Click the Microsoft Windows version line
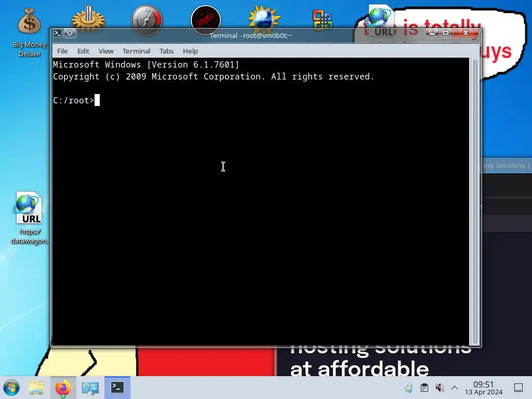Viewport: 532px width, 399px height. 146,64
